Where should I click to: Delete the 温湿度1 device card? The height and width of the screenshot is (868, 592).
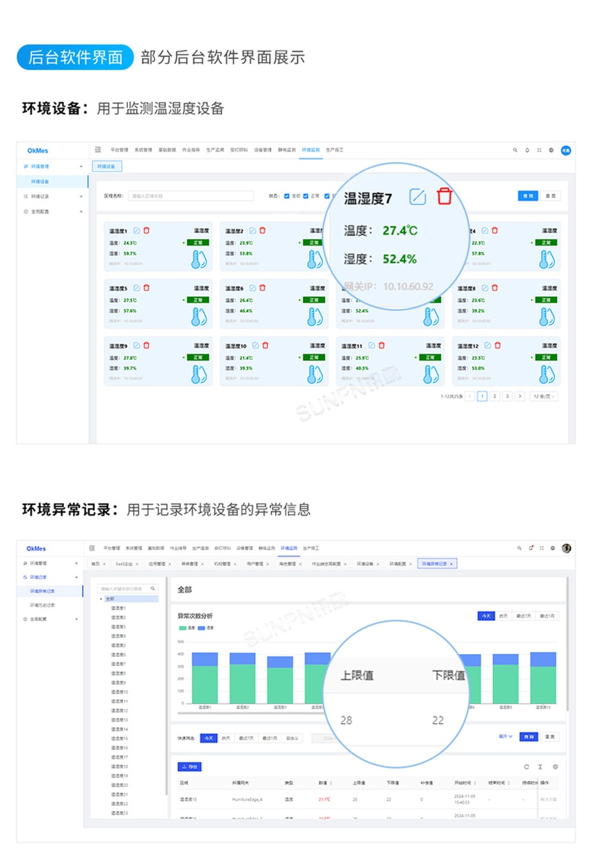tap(146, 231)
